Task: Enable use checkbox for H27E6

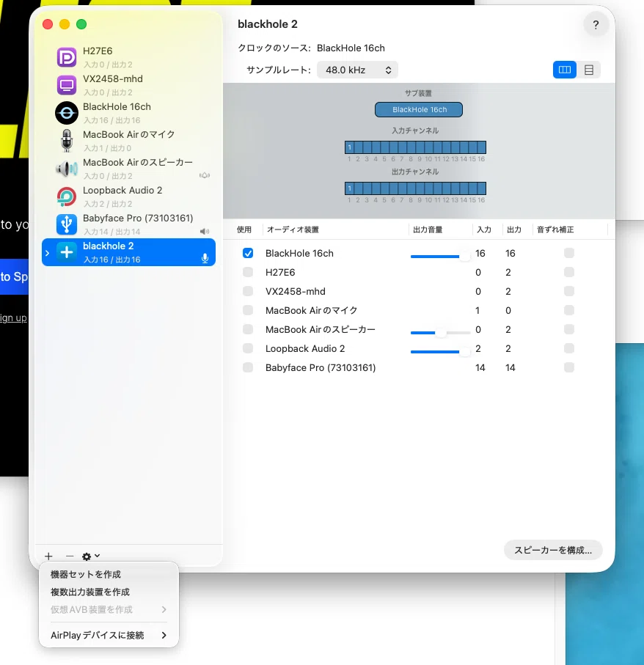Action: [x=248, y=272]
